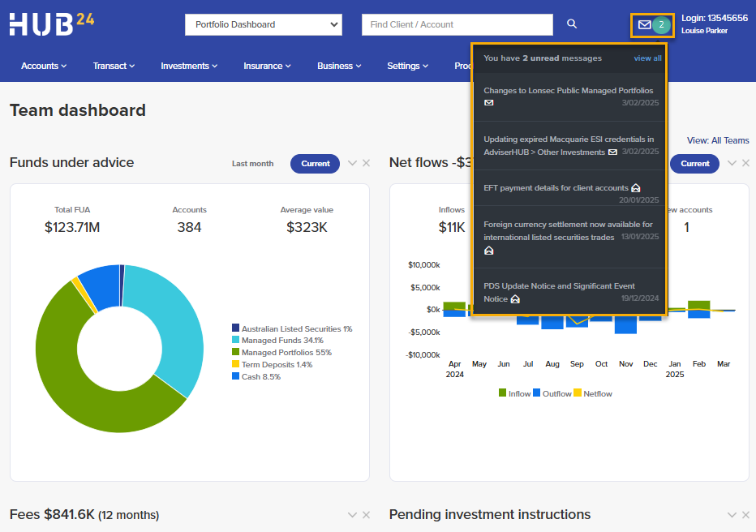
Task: Open the Accounts menu
Action: coord(44,66)
